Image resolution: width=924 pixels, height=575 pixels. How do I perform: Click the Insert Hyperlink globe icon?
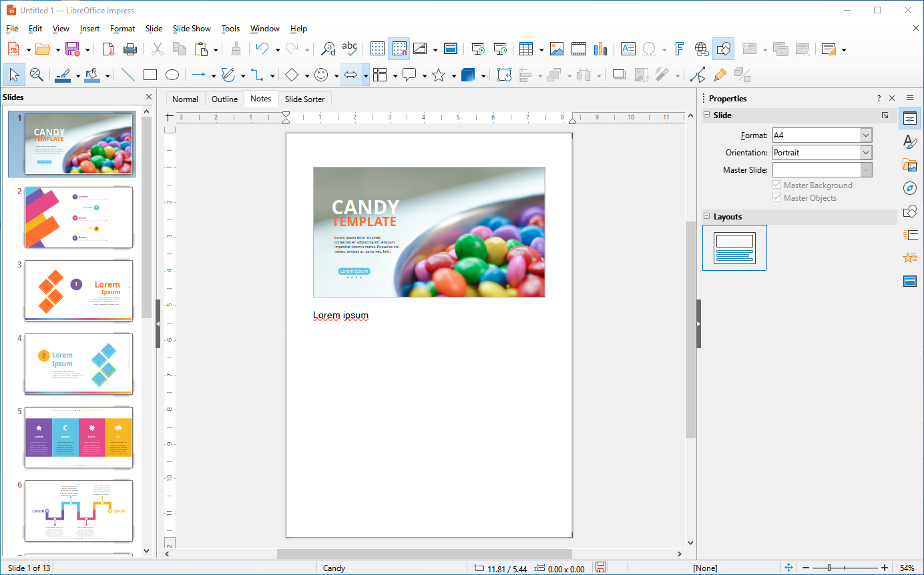[701, 49]
